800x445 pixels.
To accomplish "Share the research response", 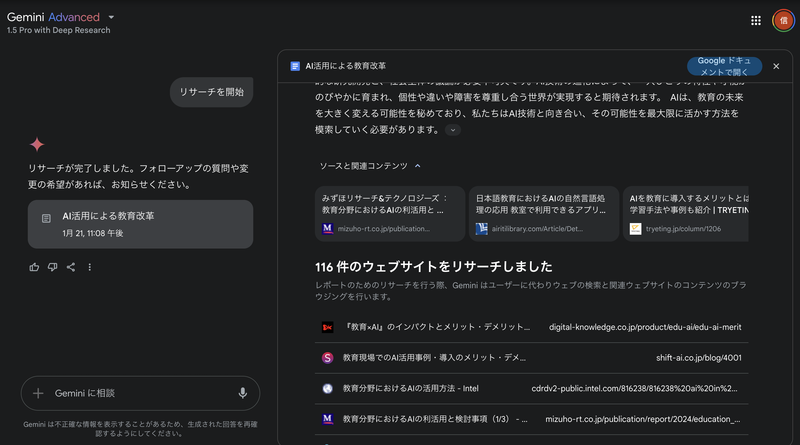I will click(71, 267).
